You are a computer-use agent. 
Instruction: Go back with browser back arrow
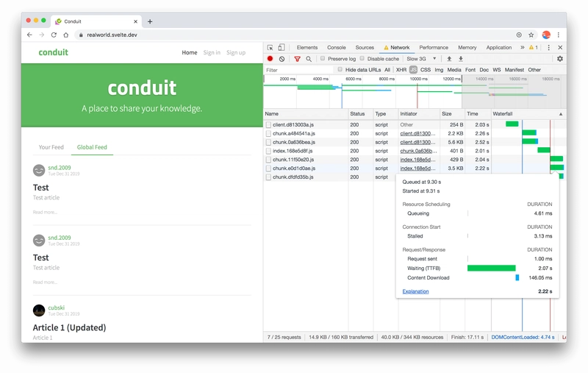click(x=29, y=35)
